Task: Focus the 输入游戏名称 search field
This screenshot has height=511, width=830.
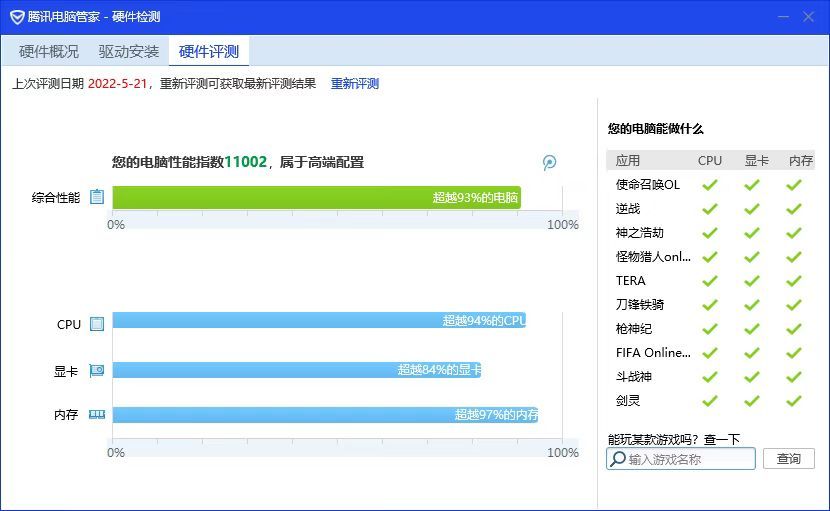Action: [x=681, y=459]
